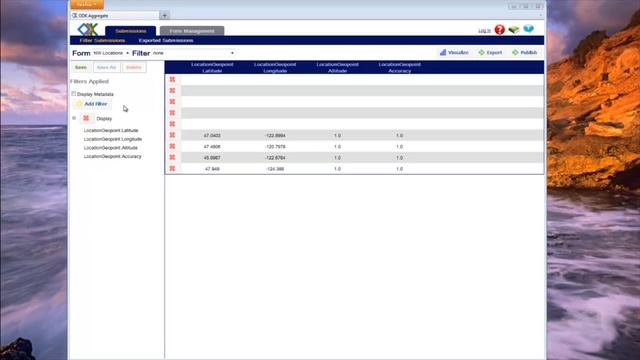Click the green Export arrow icon
Screen dimensions: 640x360
tap(482, 52)
